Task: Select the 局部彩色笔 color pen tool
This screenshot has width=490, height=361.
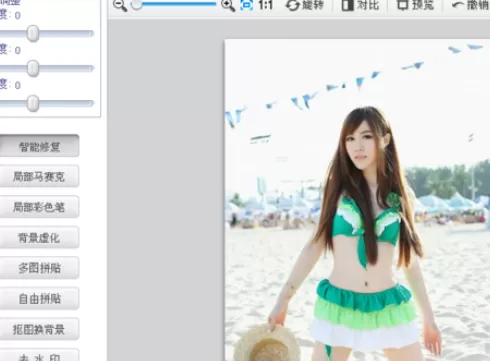Action: pos(39,207)
